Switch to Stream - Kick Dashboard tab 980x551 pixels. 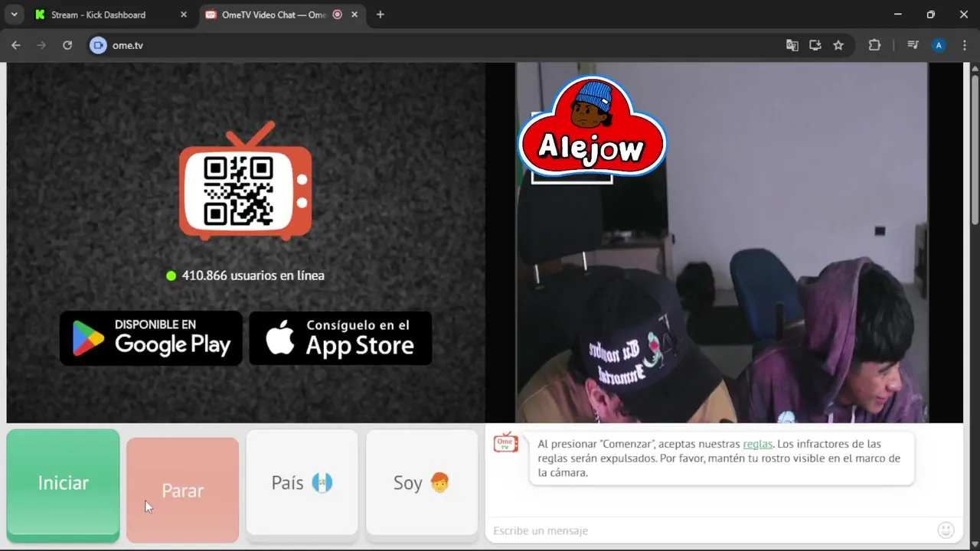[110, 15]
